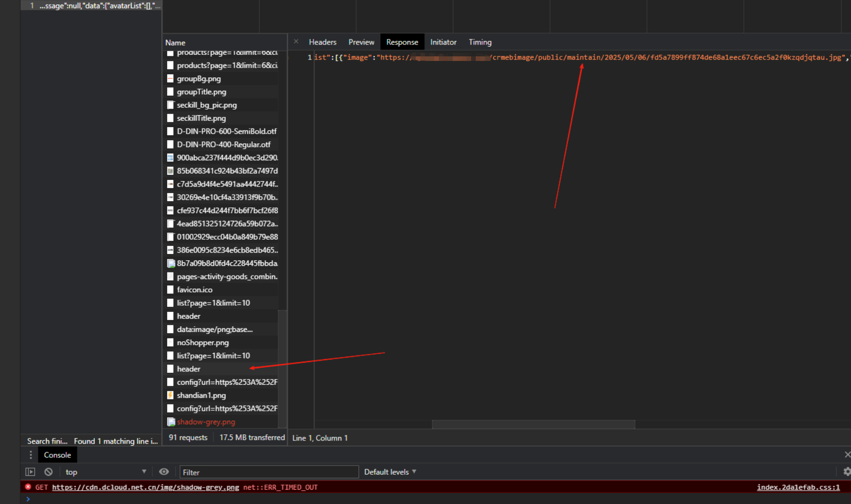Close the console drawer
The width and height of the screenshot is (851, 504).
point(847,454)
